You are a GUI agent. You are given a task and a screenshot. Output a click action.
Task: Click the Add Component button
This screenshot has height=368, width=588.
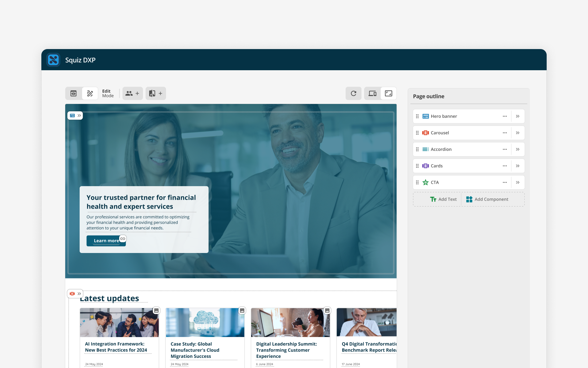[487, 199]
